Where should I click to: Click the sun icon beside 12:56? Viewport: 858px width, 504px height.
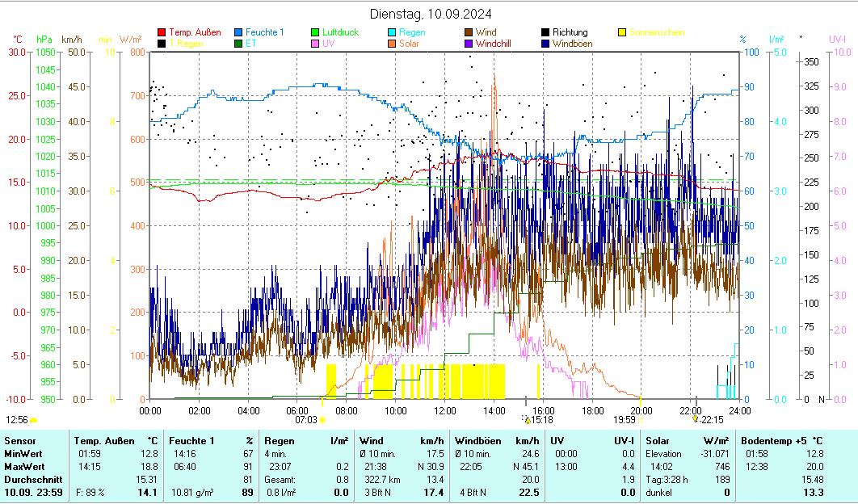pyautogui.click(x=34, y=420)
